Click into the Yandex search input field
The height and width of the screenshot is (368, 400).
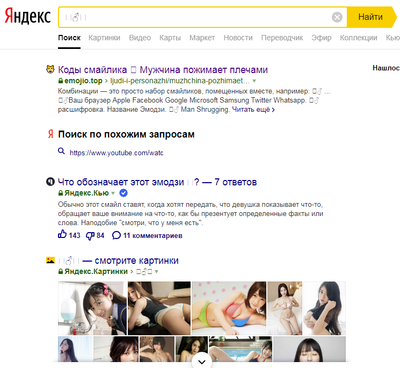pos(195,17)
